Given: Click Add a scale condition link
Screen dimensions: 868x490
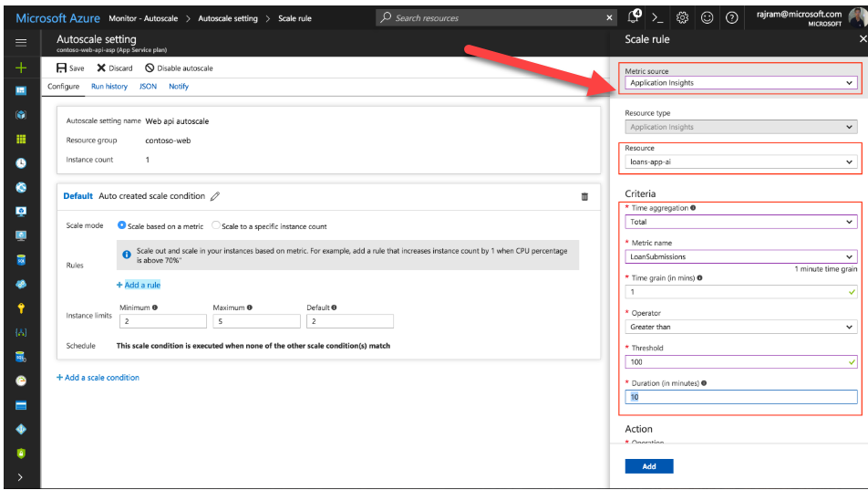Looking at the screenshot, I should (98, 378).
